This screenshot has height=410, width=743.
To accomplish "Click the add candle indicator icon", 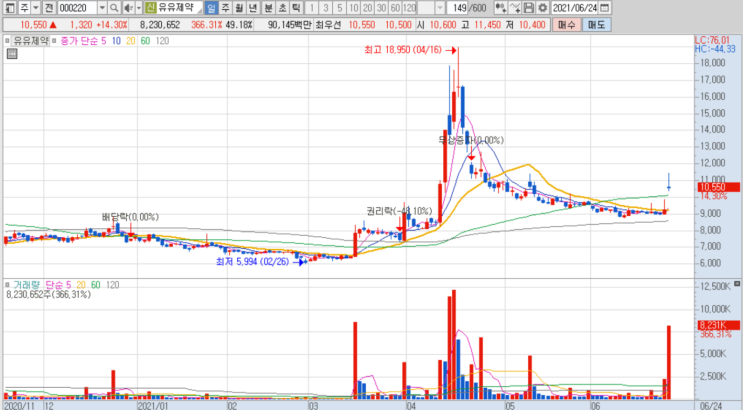I will pos(500,8).
